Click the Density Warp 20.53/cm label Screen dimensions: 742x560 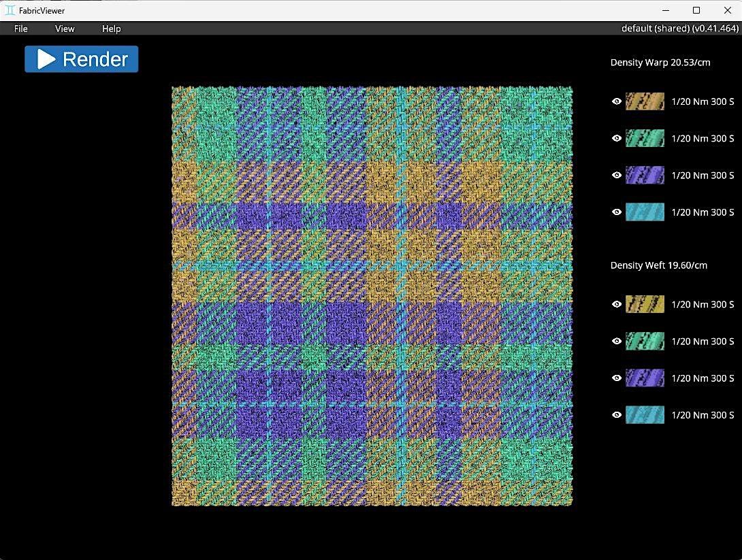tap(660, 63)
